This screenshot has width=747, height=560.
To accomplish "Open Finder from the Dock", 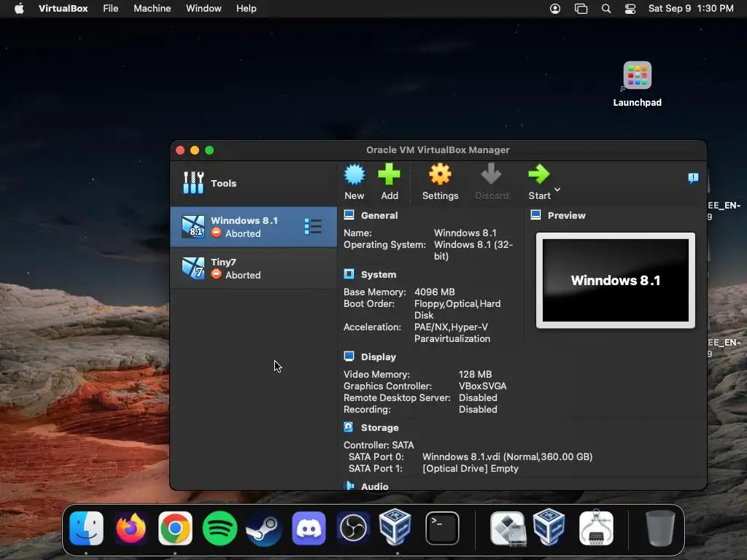I will click(x=86, y=528).
